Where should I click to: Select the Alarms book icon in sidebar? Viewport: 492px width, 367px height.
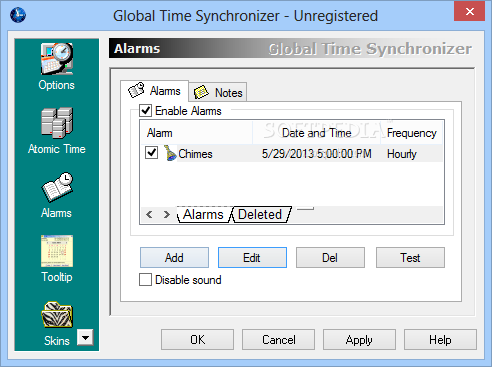pyautogui.click(x=57, y=187)
